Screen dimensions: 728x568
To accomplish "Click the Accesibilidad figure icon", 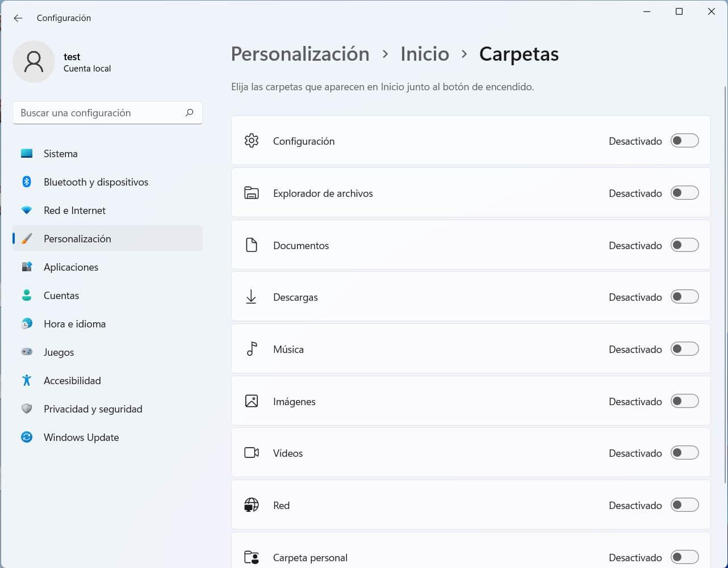I will point(27,380).
